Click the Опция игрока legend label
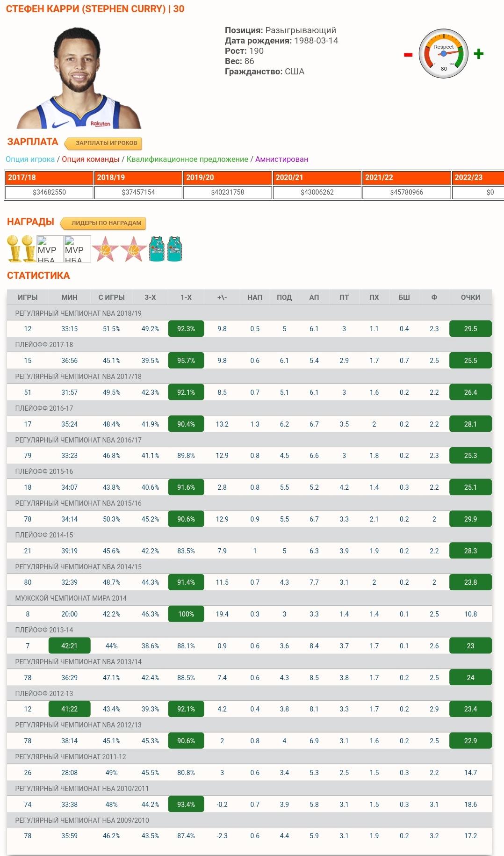Image resolution: width=504 pixels, height=856 pixels. point(30,159)
